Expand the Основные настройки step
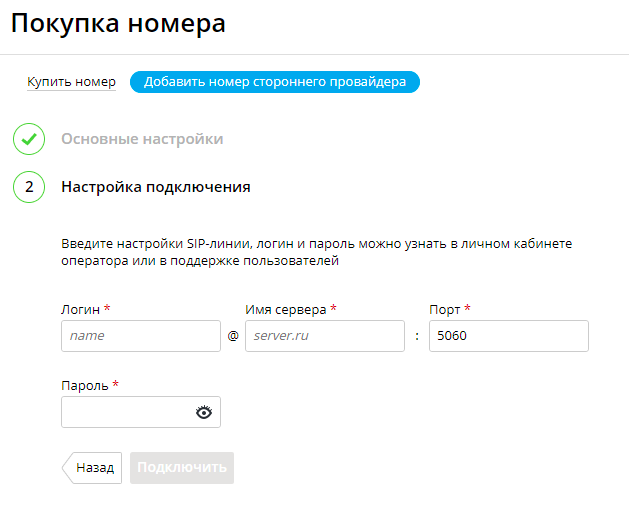 pyautogui.click(x=142, y=139)
